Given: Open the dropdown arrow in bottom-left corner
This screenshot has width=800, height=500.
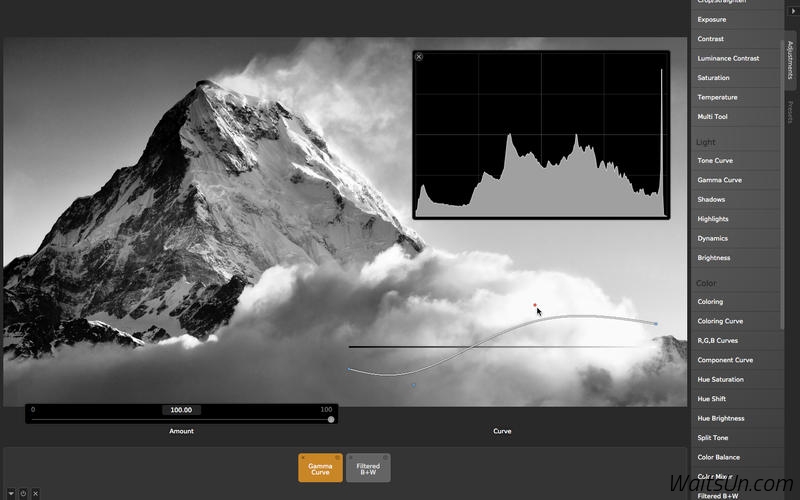Looking at the screenshot, I should (11, 493).
